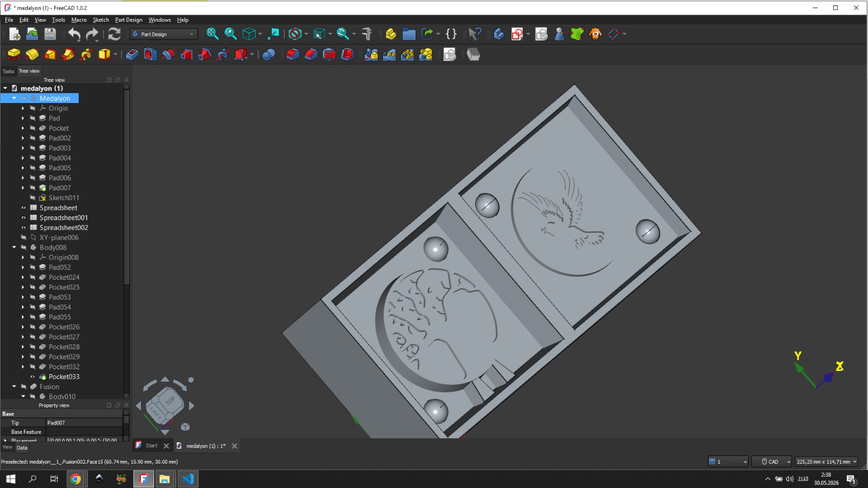The width and height of the screenshot is (868, 488).
Task: Collapse the medalyon (1) document node
Action: pyautogui.click(x=5, y=88)
